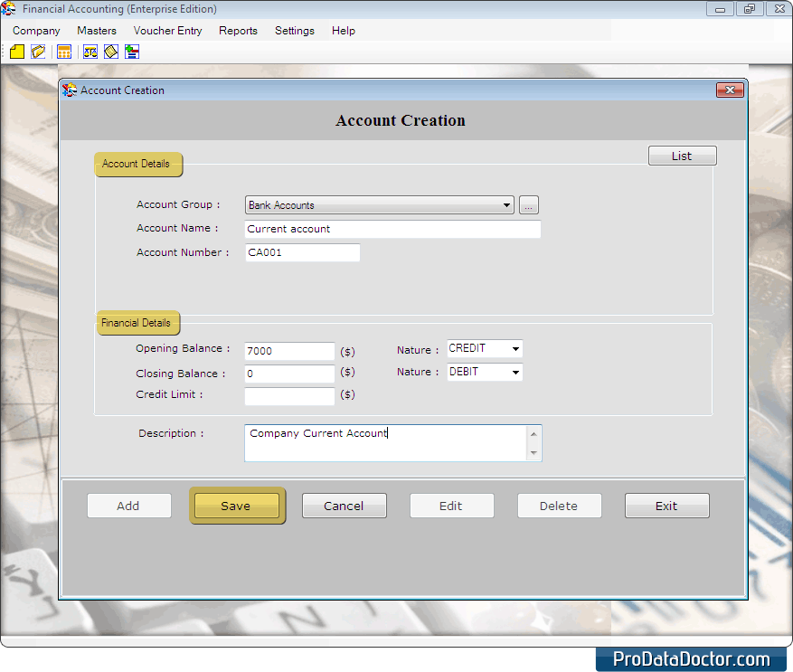Click the Credit Limit input field
The height and width of the screenshot is (672, 793).
coord(289,396)
